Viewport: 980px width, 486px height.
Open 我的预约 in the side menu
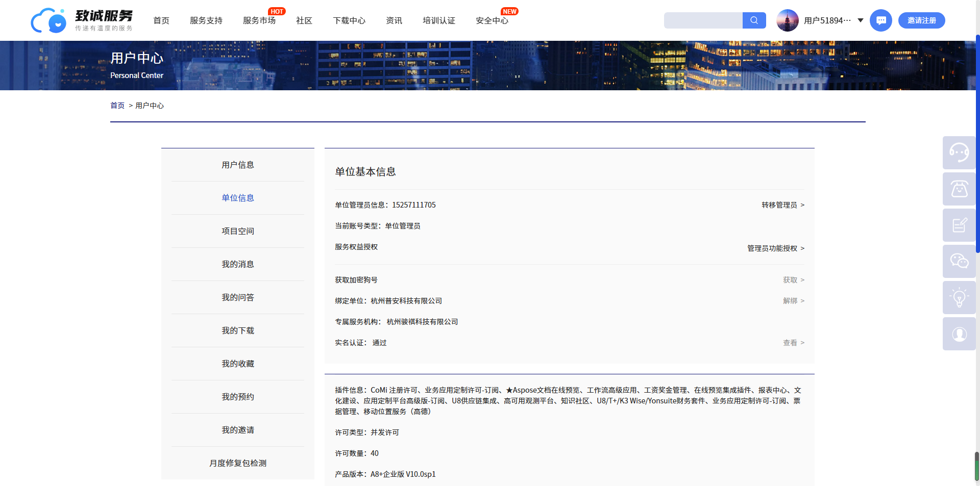(x=238, y=397)
